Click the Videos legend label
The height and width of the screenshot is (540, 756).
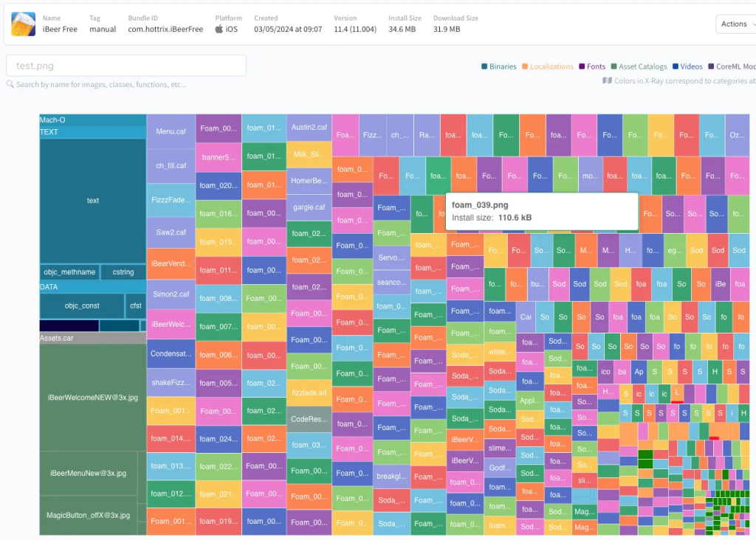(x=691, y=66)
